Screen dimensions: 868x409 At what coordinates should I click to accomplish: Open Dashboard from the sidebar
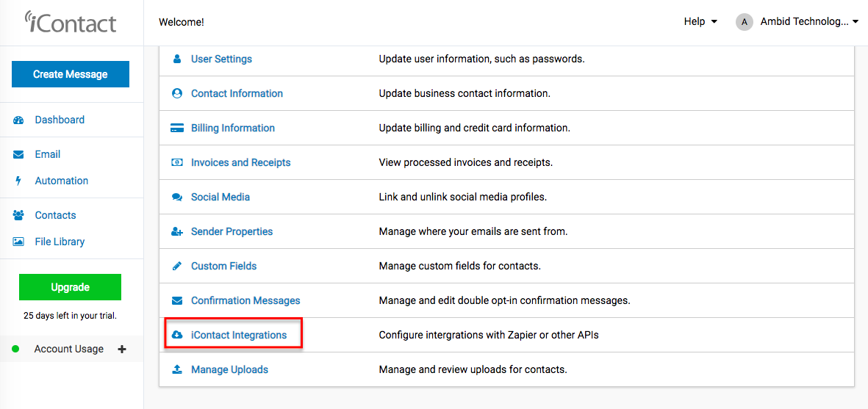(60, 120)
